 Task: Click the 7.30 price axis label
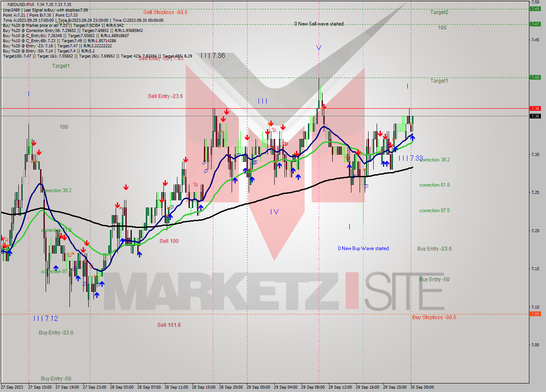(535, 154)
